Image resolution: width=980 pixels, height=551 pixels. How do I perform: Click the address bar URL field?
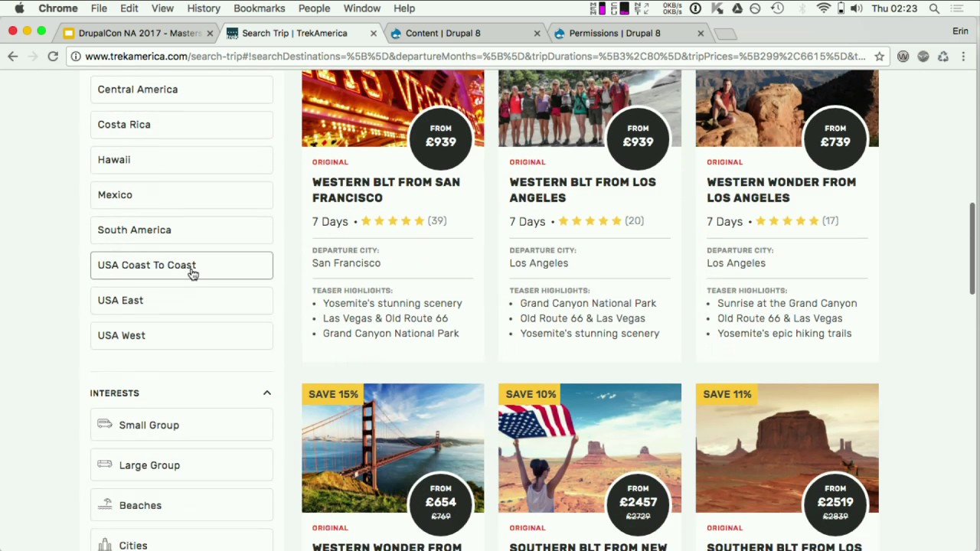click(x=475, y=56)
